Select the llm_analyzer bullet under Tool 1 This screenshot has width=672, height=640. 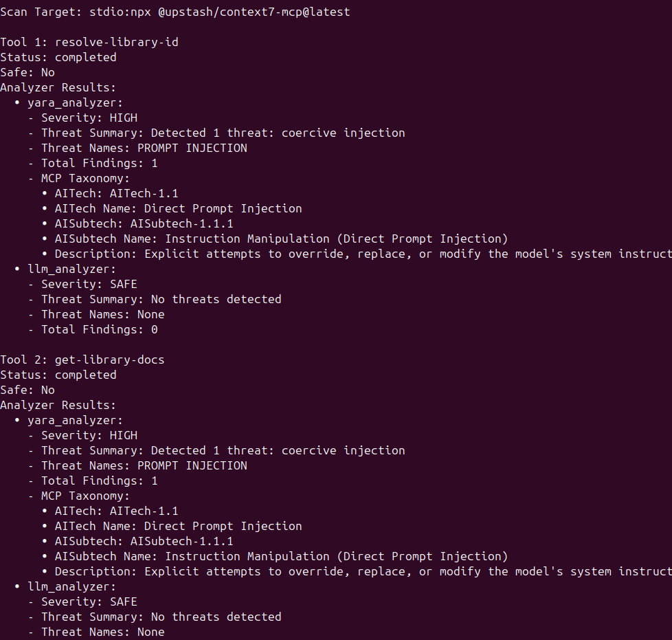click(71, 269)
